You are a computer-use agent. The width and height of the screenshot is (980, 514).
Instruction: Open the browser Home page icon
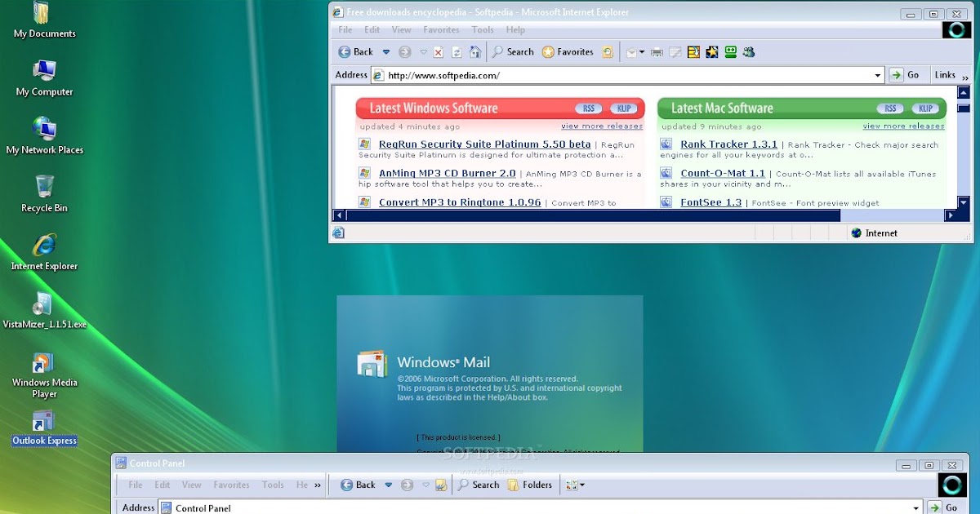coord(474,51)
